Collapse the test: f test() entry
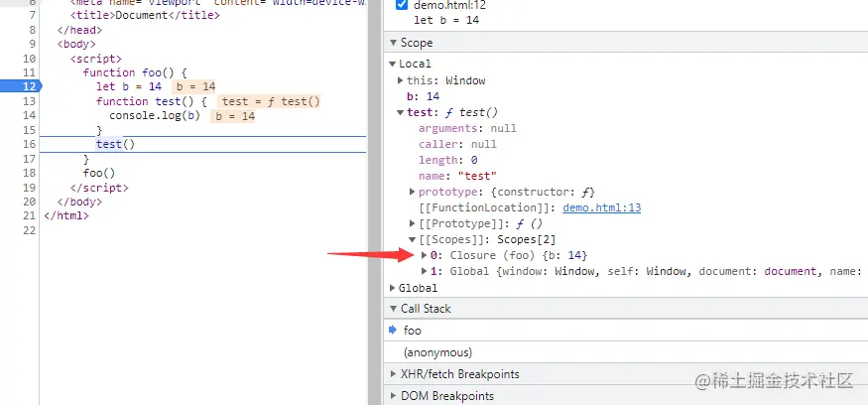This screenshot has height=405, width=868. pyautogui.click(x=401, y=112)
